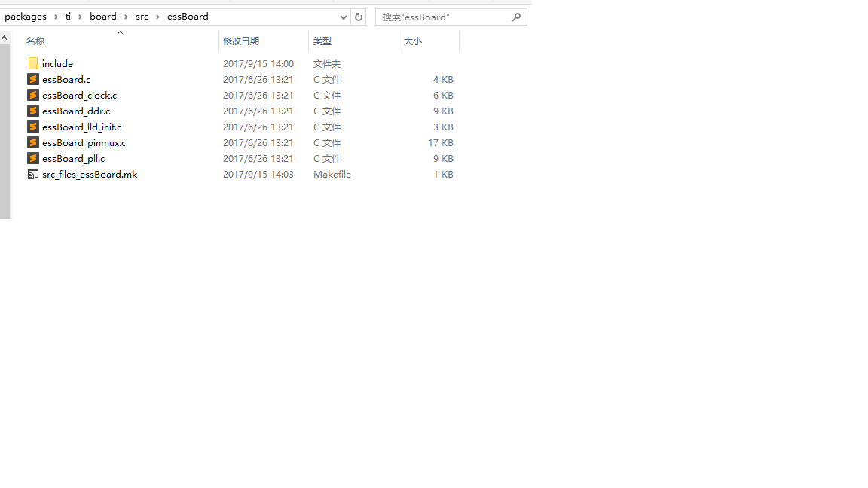The width and height of the screenshot is (868, 488).
Task: Select essBoard_lld_init.c file name
Action: pos(82,127)
